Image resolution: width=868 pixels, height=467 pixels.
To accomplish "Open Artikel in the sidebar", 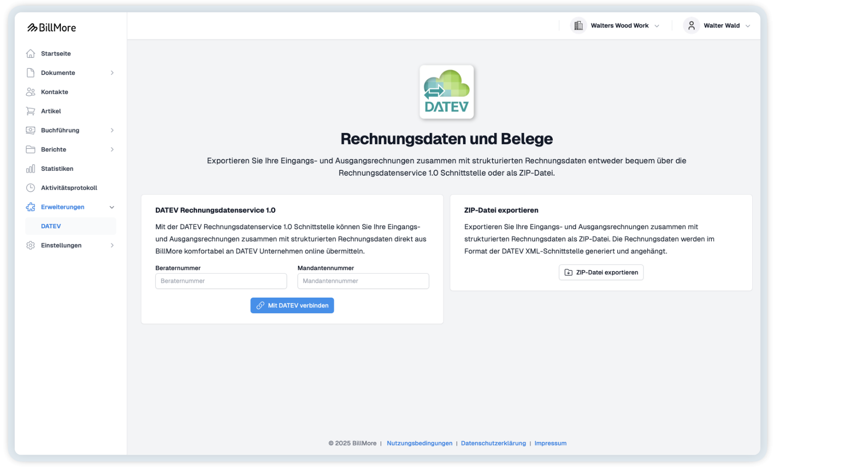I will (x=71, y=111).
